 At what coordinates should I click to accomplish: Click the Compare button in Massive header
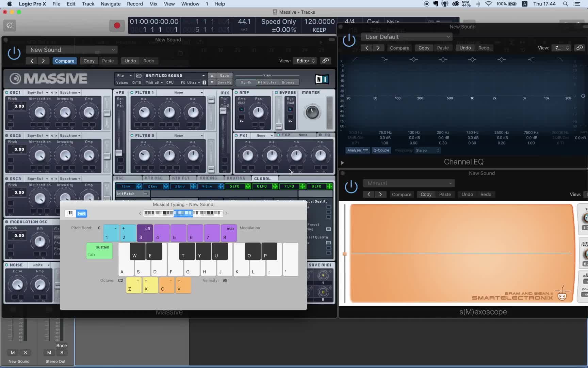point(64,61)
